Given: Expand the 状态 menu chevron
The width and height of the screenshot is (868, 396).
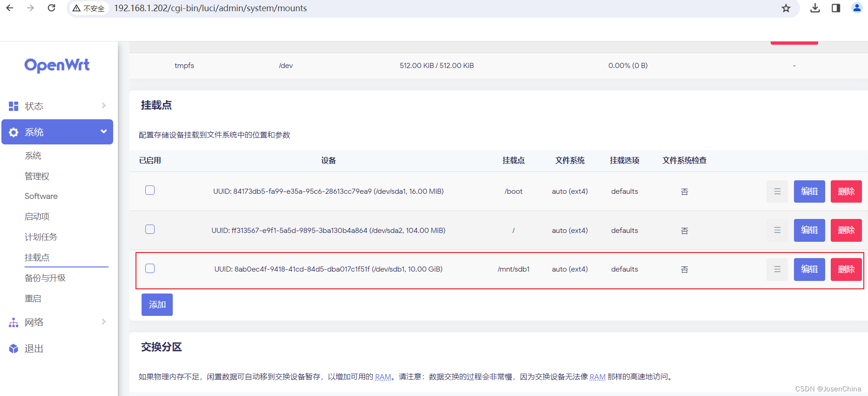Looking at the screenshot, I should (104, 106).
